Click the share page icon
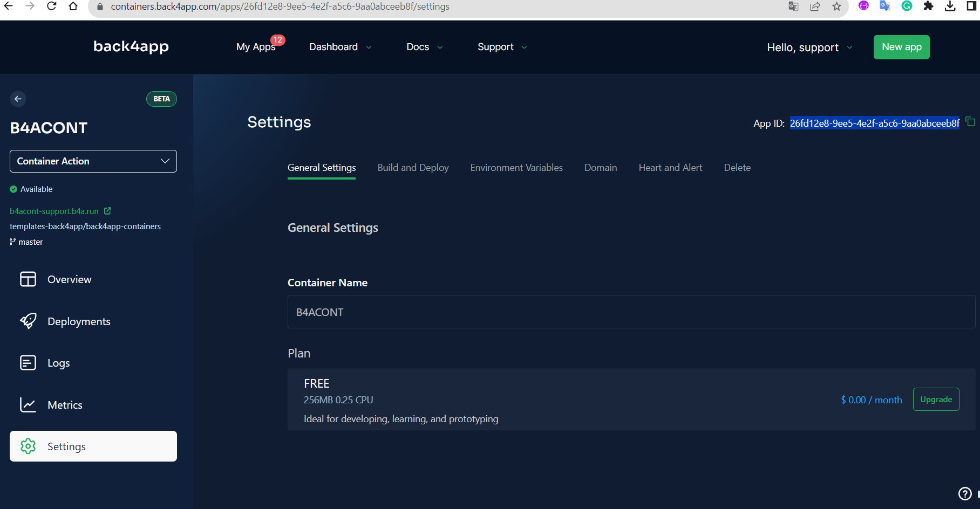The height and width of the screenshot is (509, 980). point(815,6)
